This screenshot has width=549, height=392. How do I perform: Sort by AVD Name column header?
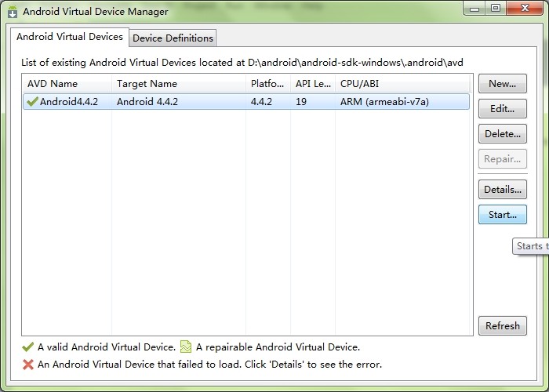[67, 84]
